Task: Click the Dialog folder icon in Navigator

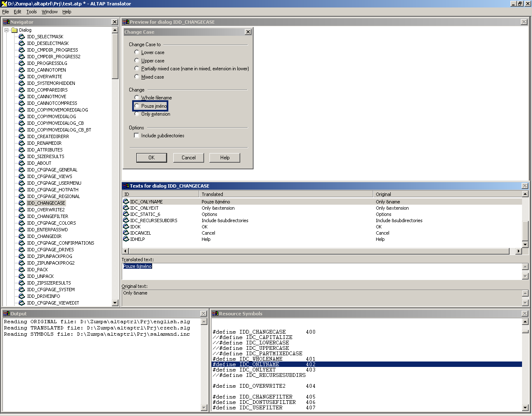Action: pyautogui.click(x=14, y=30)
